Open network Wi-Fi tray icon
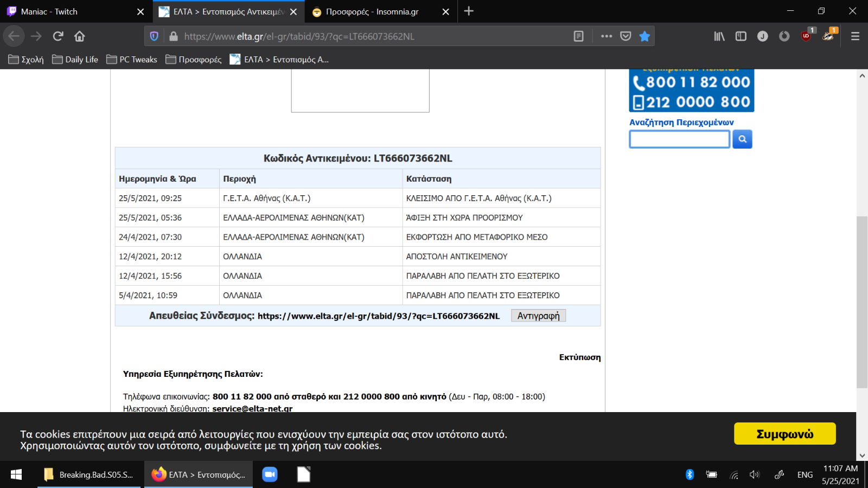The image size is (868, 488). pyautogui.click(x=734, y=474)
